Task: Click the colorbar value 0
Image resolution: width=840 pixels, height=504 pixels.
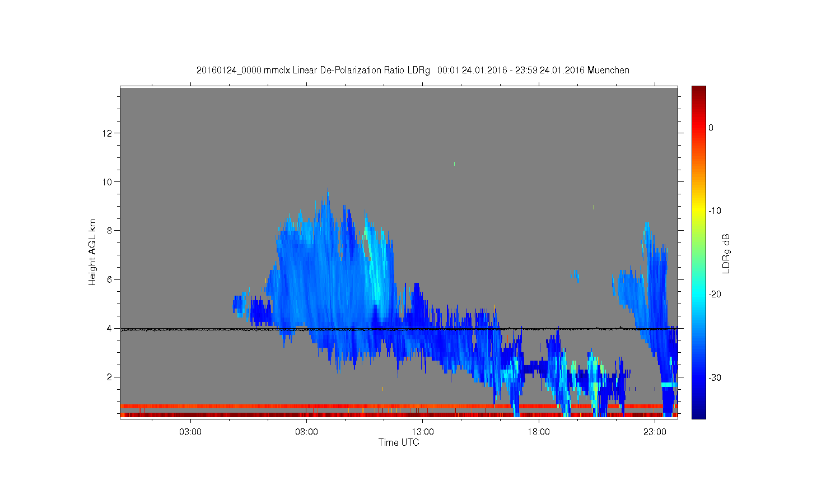Action: (x=711, y=128)
